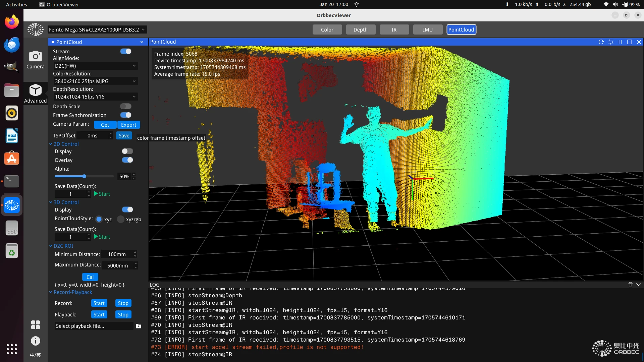Refresh the PointCloud view
Screen dimensions: 644x362
pos(601,42)
